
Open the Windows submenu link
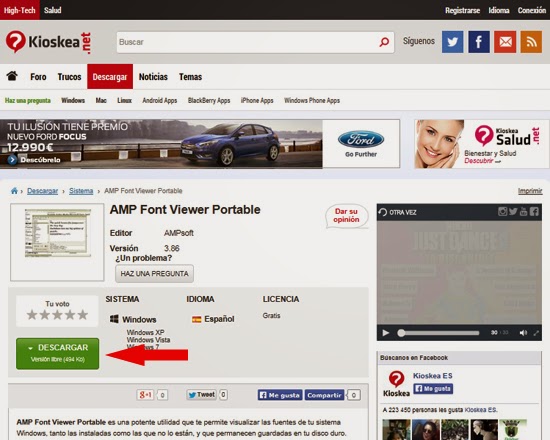point(73,100)
